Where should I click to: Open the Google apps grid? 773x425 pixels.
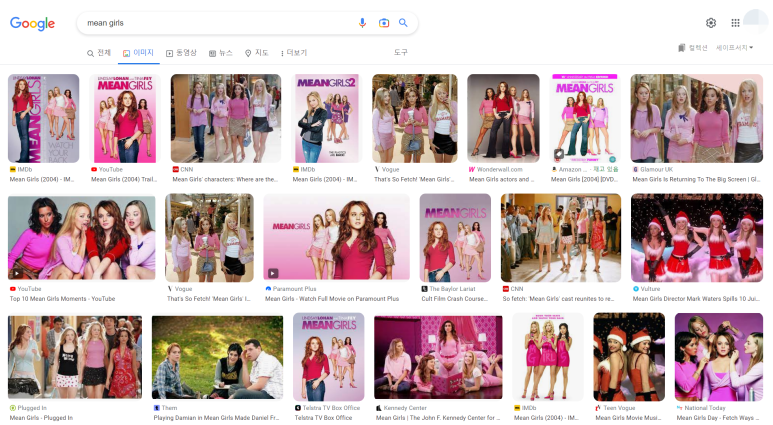735,23
